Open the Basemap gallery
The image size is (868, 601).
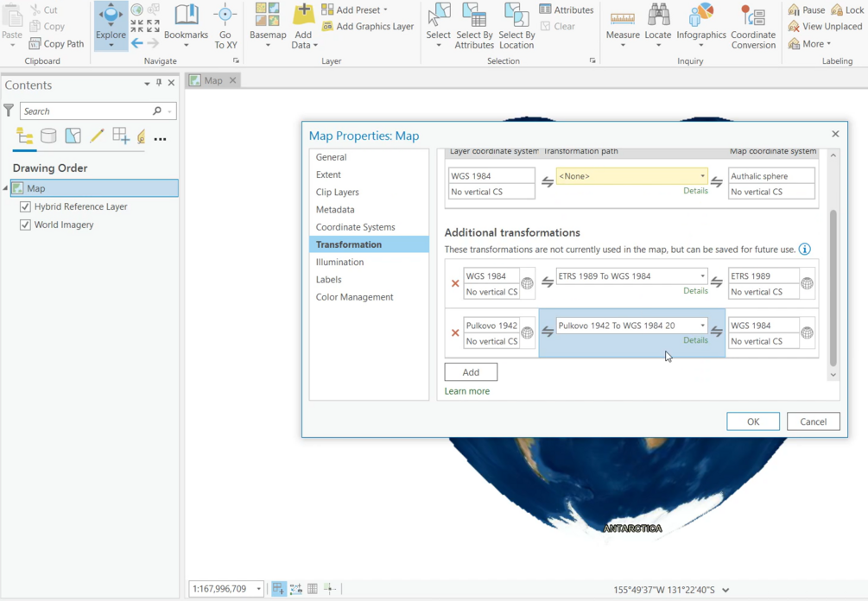pyautogui.click(x=268, y=25)
